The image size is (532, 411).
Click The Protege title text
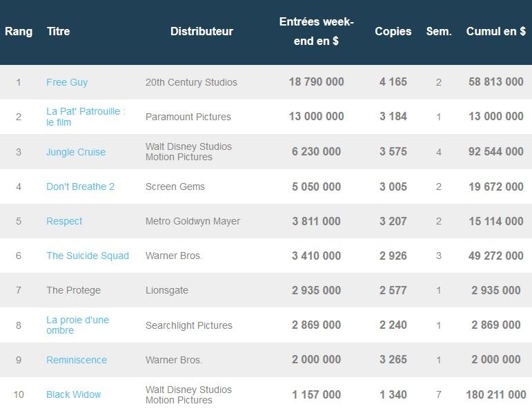73,290
